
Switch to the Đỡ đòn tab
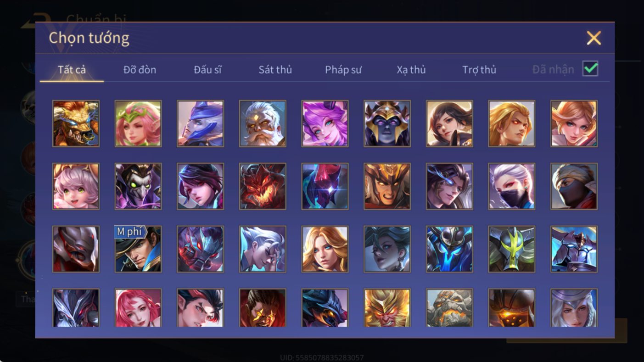click(140, 70)
